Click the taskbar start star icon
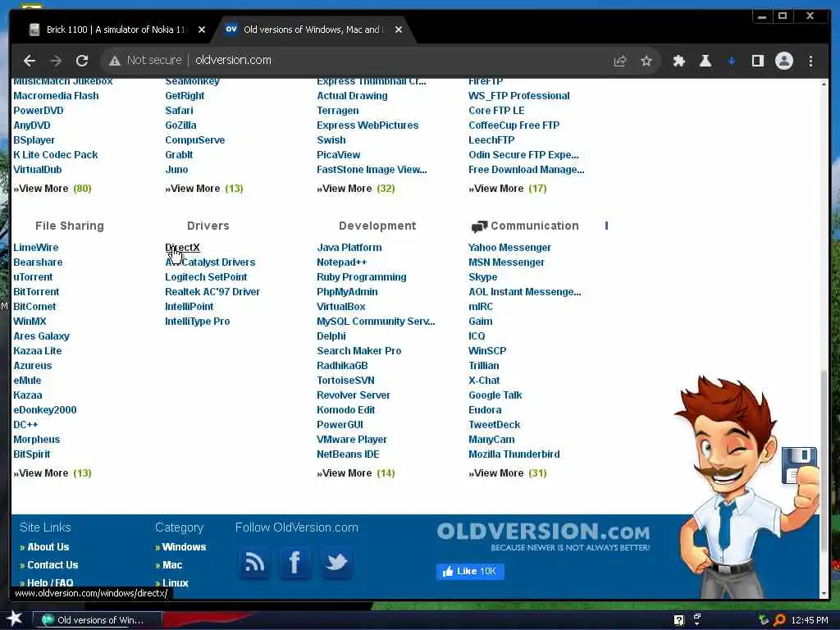 coord(15,619)
